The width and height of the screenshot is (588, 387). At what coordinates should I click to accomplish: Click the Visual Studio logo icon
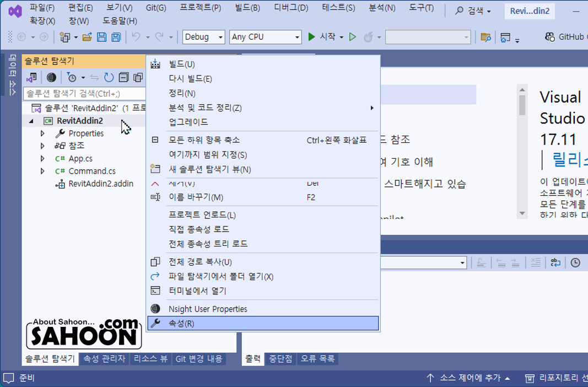pyautogui.click(x=15, y=11)
